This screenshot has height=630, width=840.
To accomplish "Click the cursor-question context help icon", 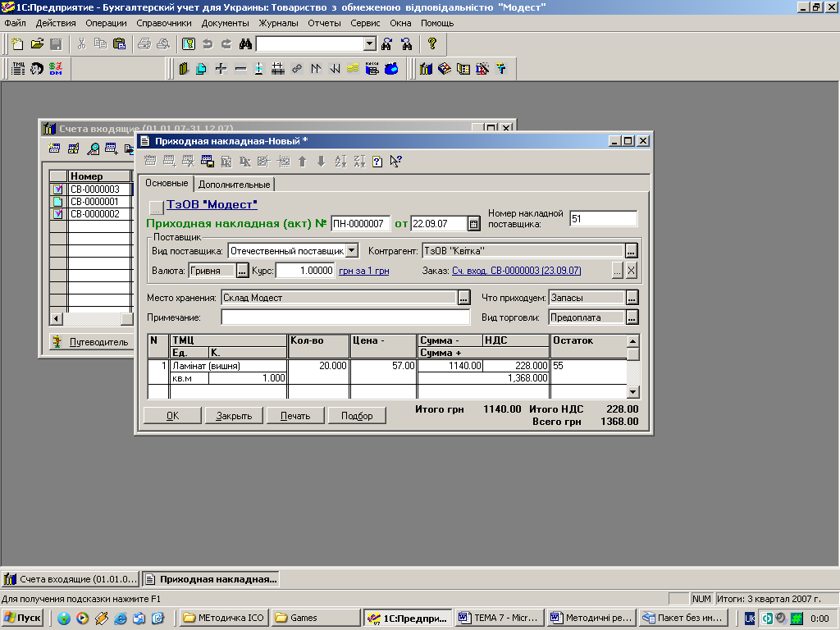I will pos(396,162).
